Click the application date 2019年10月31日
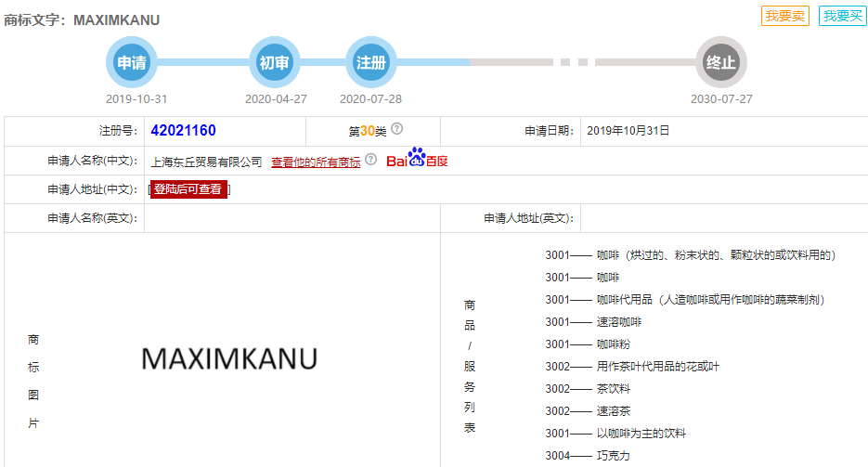868x467 pixels. pyautogui.click(x=628, y=131)
